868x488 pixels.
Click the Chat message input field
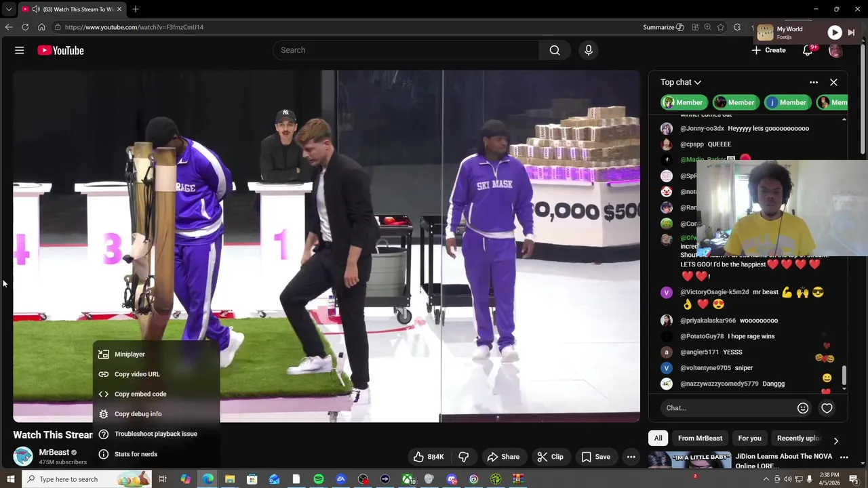coord(727,408)
